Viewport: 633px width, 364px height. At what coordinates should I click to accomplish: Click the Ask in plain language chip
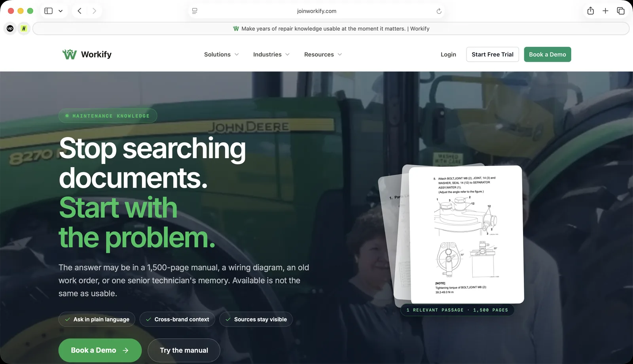click(97, 319)
